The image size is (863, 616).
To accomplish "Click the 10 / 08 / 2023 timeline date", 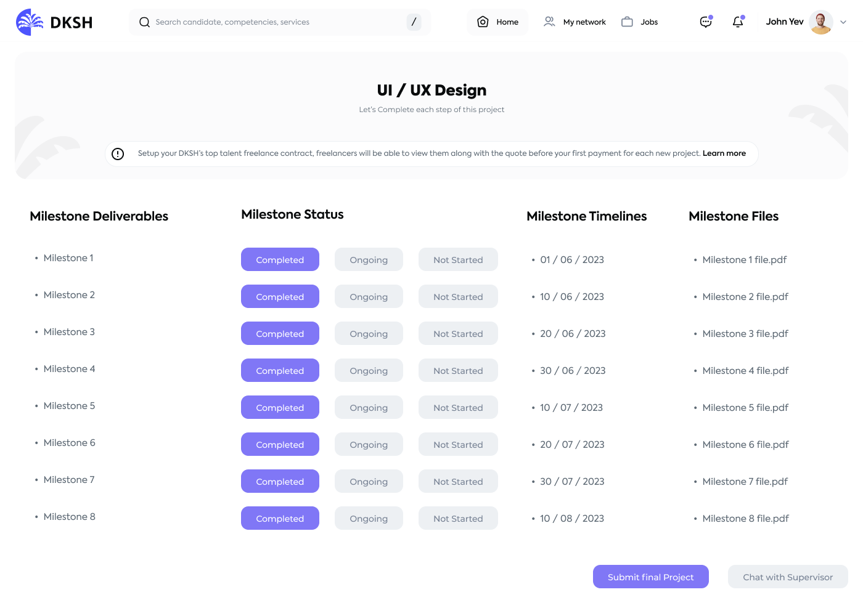I will click(x=572, y=519).
